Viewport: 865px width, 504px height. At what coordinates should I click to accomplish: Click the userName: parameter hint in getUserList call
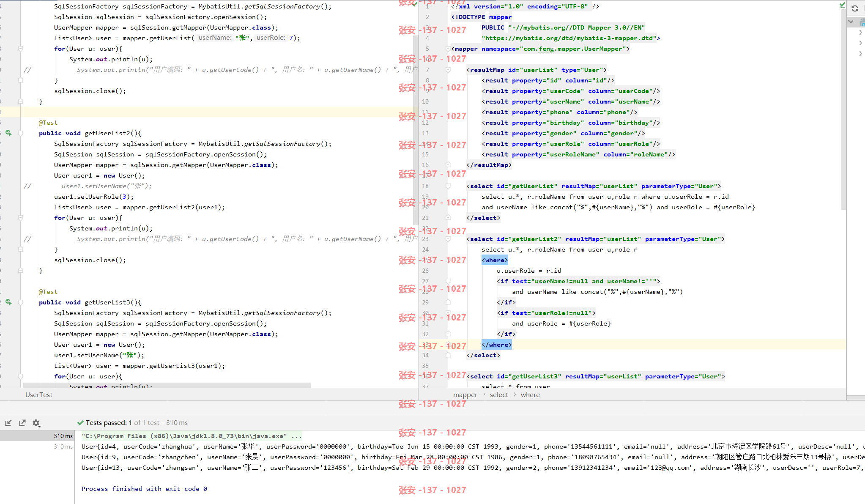pos(215,38)
